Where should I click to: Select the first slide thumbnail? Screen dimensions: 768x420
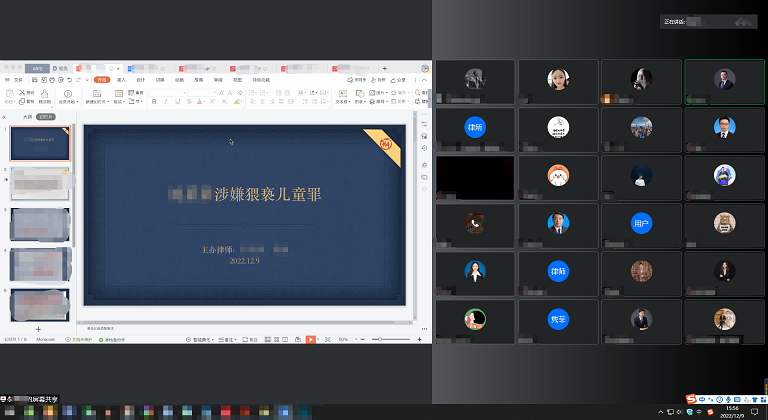[x=39, y=144]
